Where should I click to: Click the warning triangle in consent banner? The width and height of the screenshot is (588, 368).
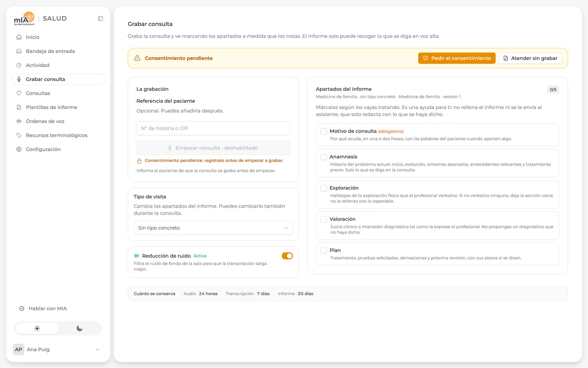click(x=137, y=58)
